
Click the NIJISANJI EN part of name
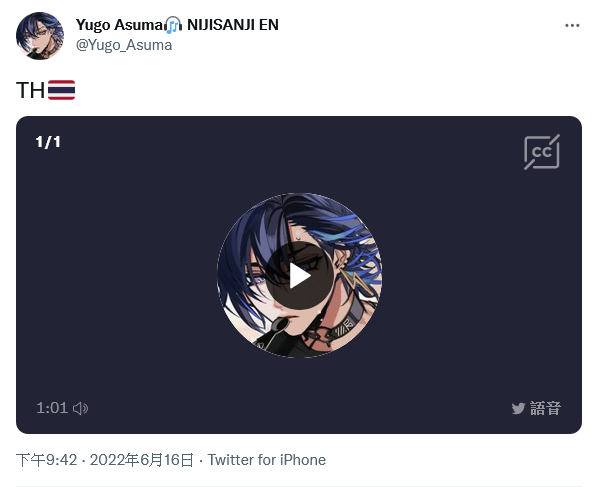(233, 25)
